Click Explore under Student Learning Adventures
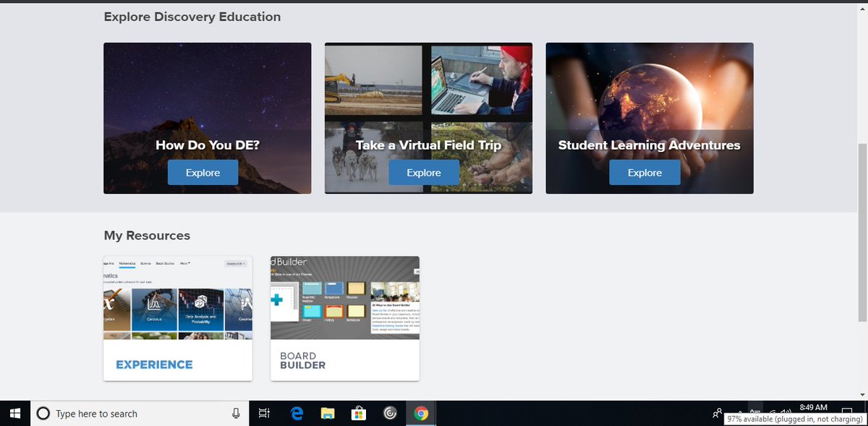The height and width of the screenshot is (426, 868). [644, 173]
